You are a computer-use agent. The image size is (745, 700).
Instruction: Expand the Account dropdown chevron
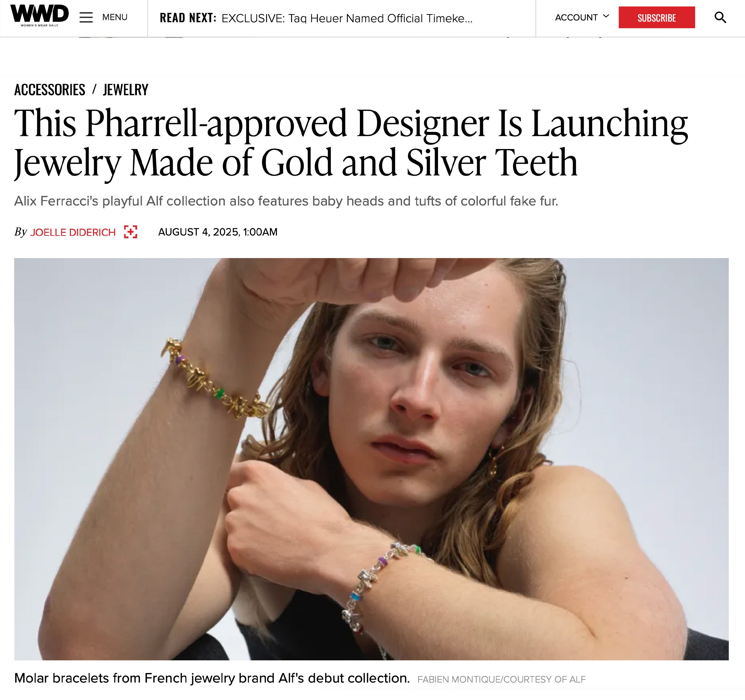pyautogui.click(x=606, y=16)
